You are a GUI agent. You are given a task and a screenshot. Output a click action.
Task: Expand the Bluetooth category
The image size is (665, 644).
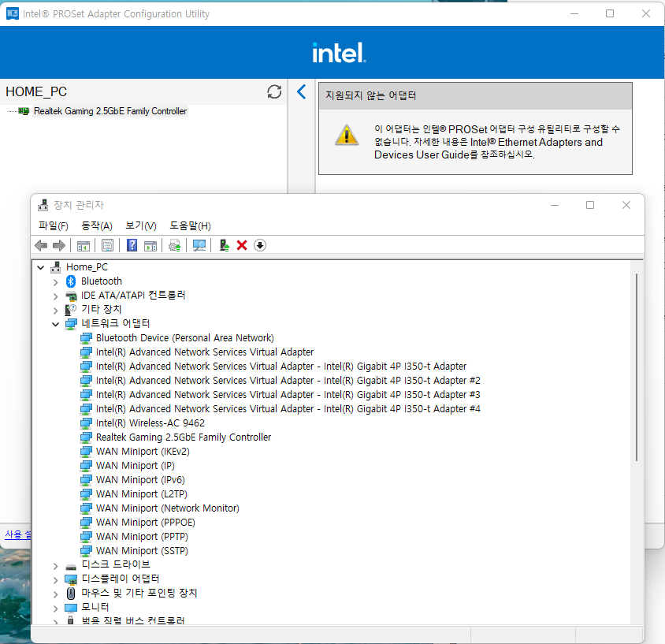pyautogui.click(x=56, y=281)
